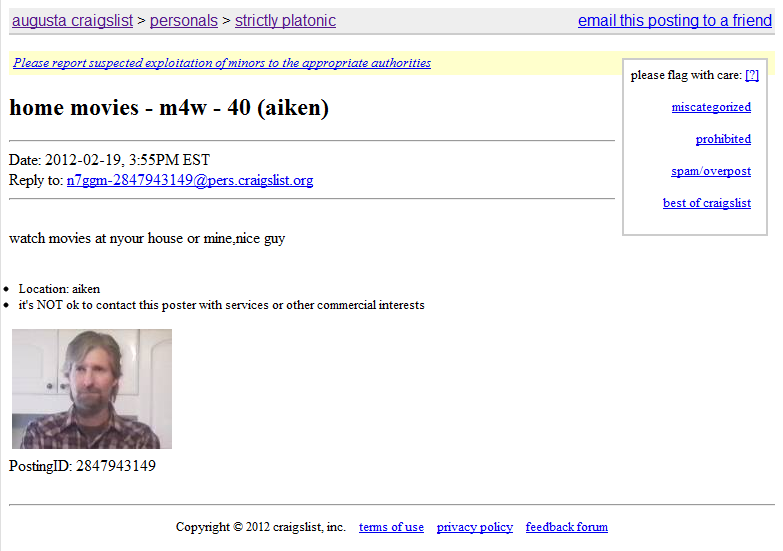The height and width of the screenshot is (551, 783).
Task: Open the augusta craigslist breadcrumb link
Action: click(x=72, y=20)
